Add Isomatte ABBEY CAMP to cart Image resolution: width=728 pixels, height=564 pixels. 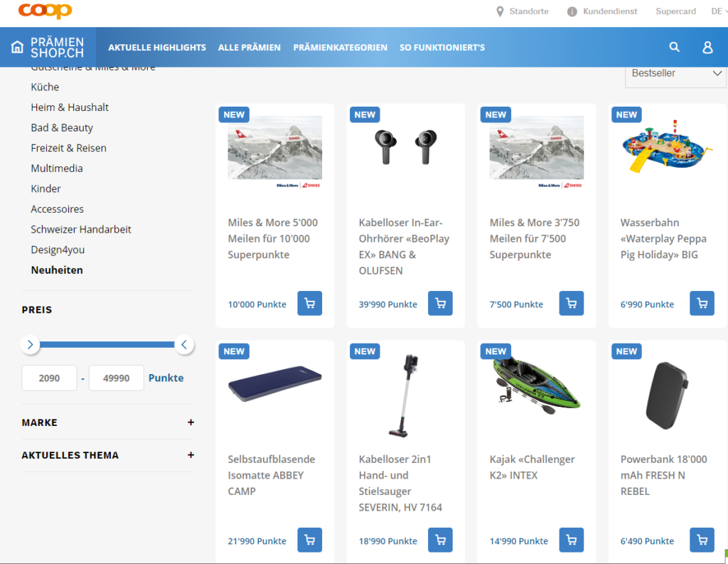click(310, 540)
